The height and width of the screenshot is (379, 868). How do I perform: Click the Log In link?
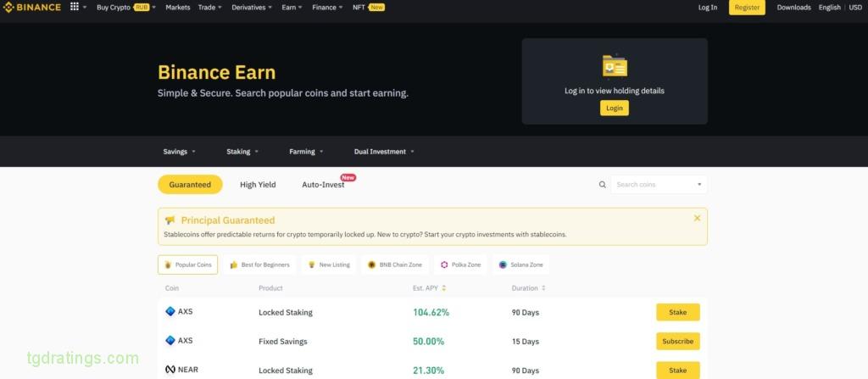coord(708,7)
